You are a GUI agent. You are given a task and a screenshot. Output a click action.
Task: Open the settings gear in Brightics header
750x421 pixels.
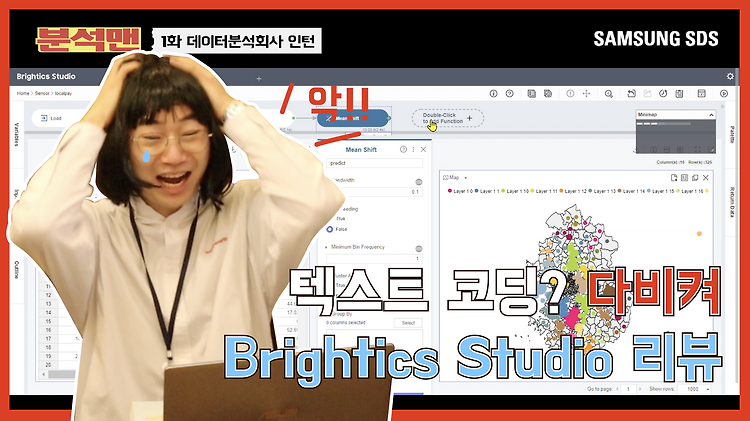(730, 76)
